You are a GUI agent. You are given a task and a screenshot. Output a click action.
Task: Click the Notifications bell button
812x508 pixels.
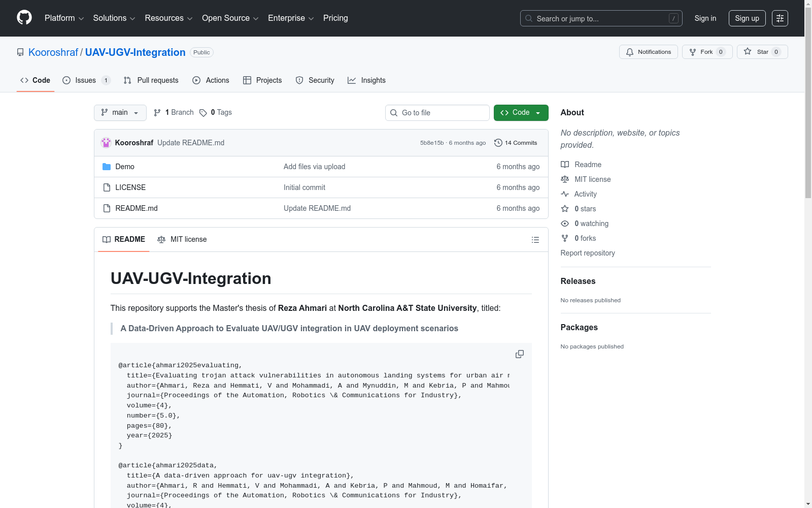point(648,52)
